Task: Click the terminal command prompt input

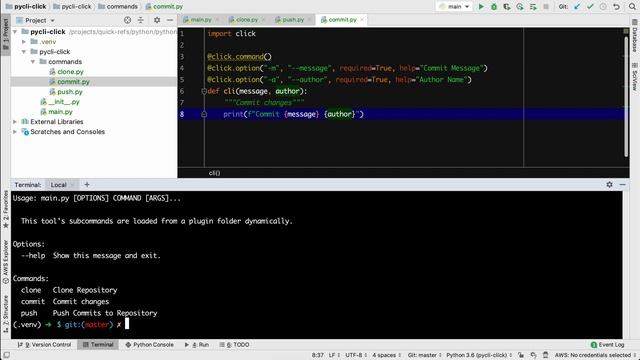Action: 127,324
